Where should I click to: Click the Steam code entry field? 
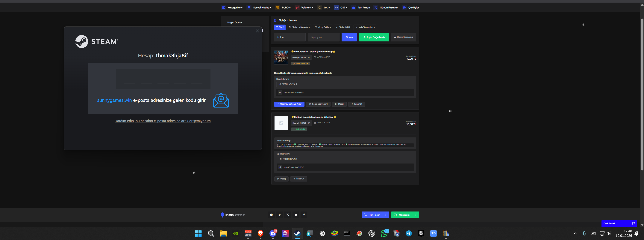[x=163, y=79]
